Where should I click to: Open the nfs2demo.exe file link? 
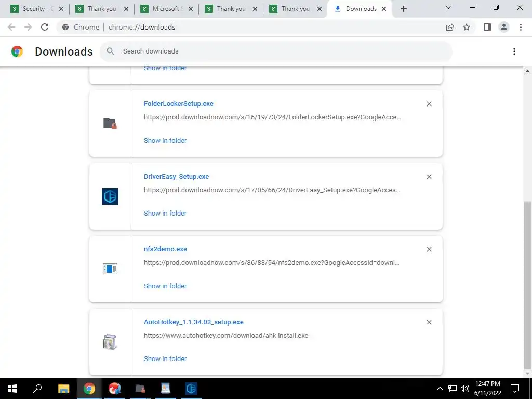165,249
